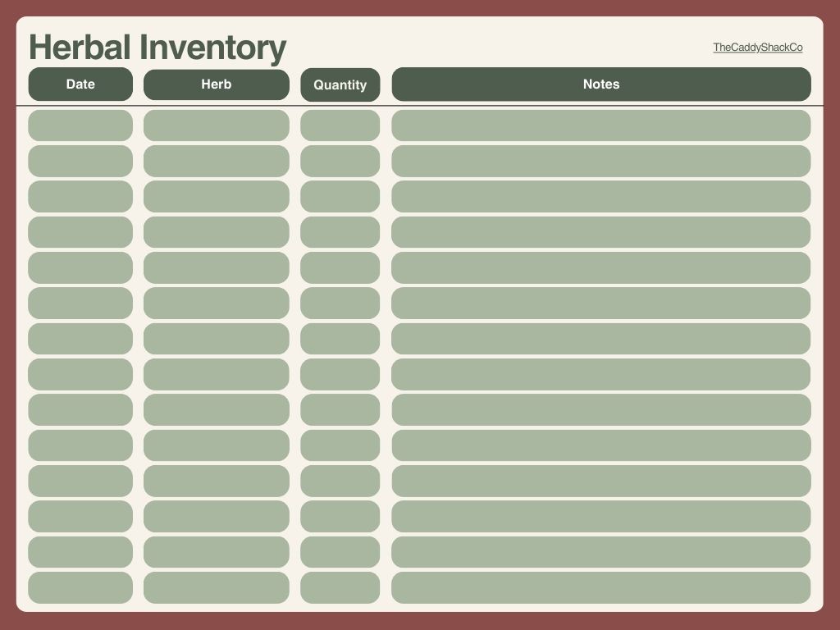The width and height of the screenshot is (840, 630).
Task: Click the Date column header
Action: pos(80,84)
